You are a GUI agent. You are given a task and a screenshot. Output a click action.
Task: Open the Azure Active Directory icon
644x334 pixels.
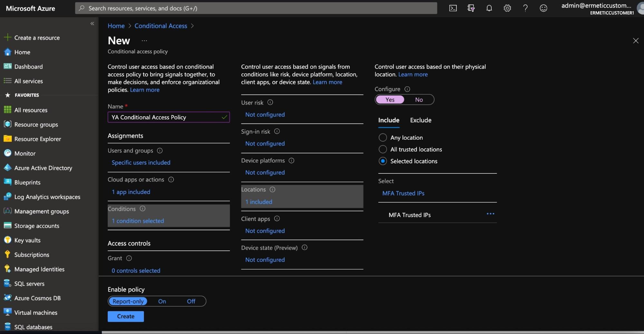7,168
